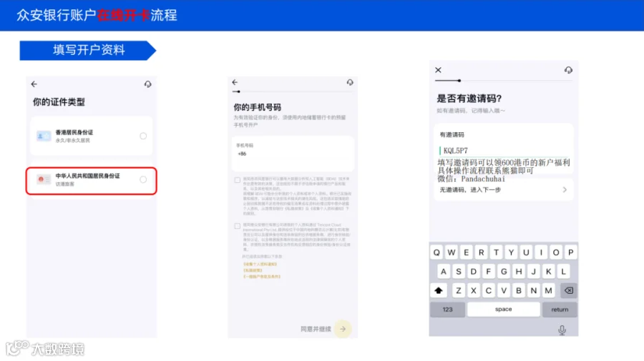Screen dimensions: 644x361
Task: Tap the backspace delete key
Action: pyautogui.click(x=569, y=290)
